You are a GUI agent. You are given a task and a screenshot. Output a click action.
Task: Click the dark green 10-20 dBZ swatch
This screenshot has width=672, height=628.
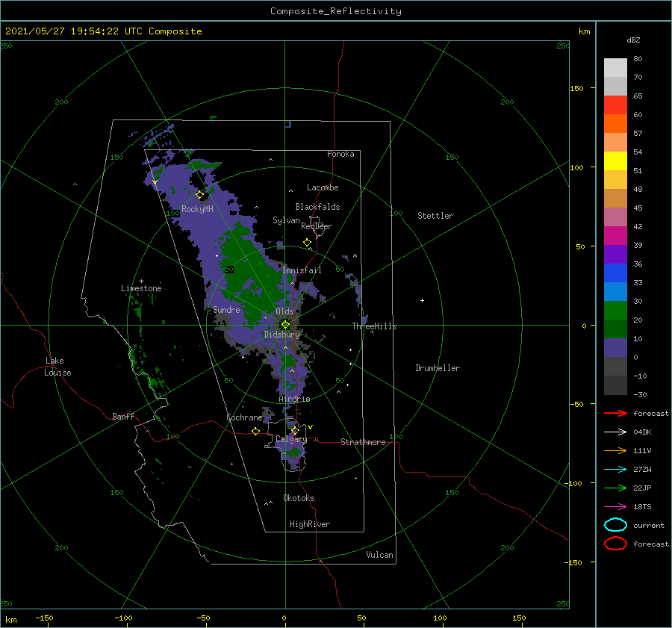[615, 329]
